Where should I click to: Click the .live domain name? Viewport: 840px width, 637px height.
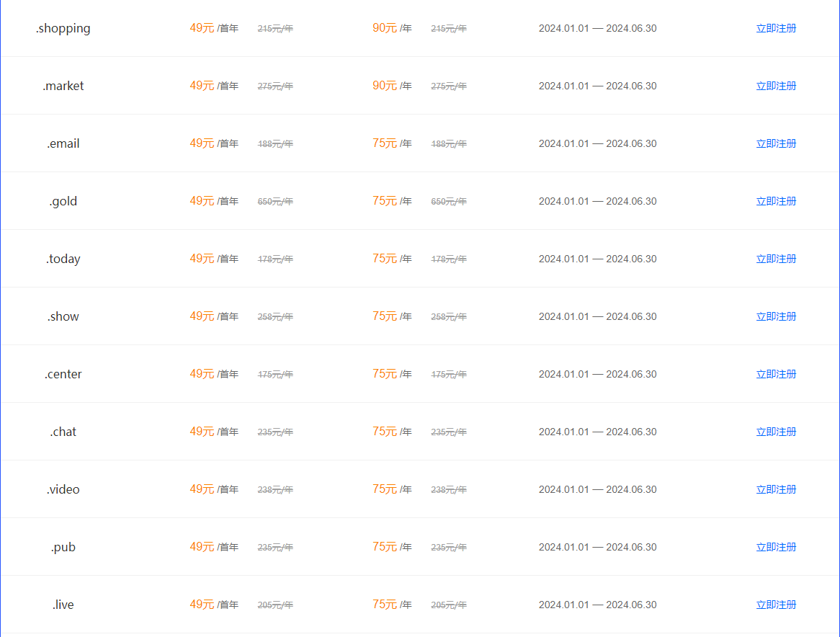63,605
